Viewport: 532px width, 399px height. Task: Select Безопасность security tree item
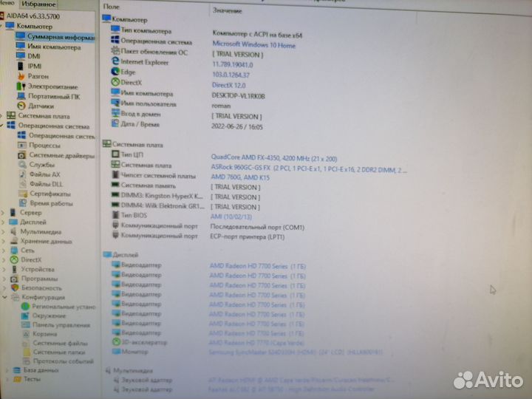pos(41,288)
